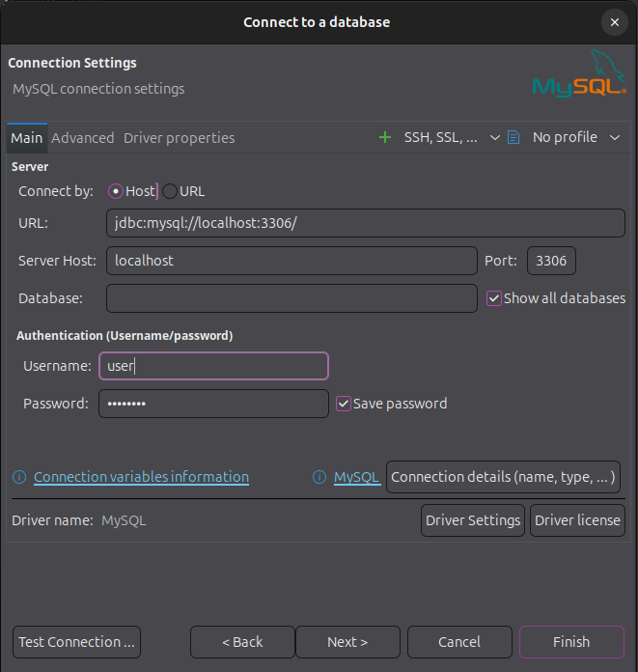
Task: Click the info icon beside MySQL link
Action: coord(319,477)
